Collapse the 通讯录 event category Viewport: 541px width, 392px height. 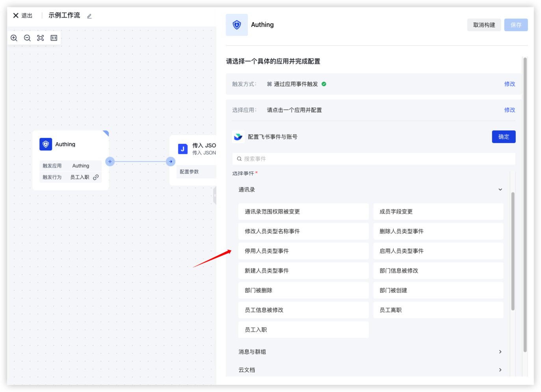click(x=500, y=189)
